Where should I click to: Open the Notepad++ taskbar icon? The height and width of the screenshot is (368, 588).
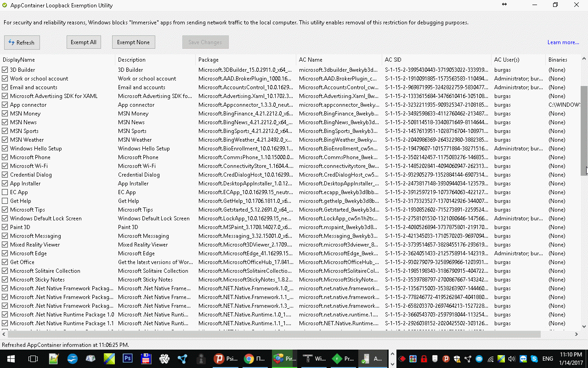pyautogui.click(x=54, y=359)
